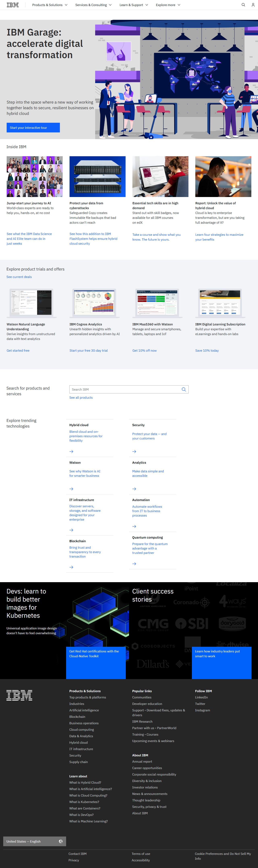Open Supply chain footer link
The image size is (258, 868).
[x=78, y=762]
